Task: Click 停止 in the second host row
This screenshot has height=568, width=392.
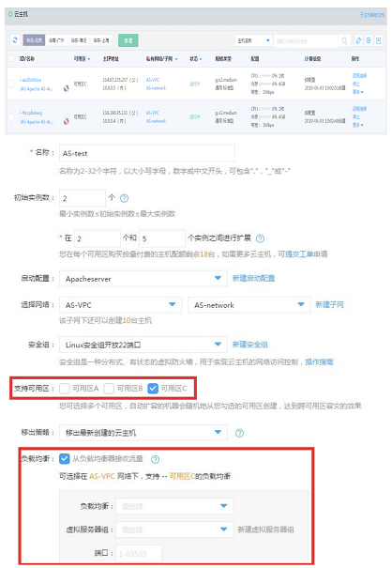Action: (x=356, y=116)
